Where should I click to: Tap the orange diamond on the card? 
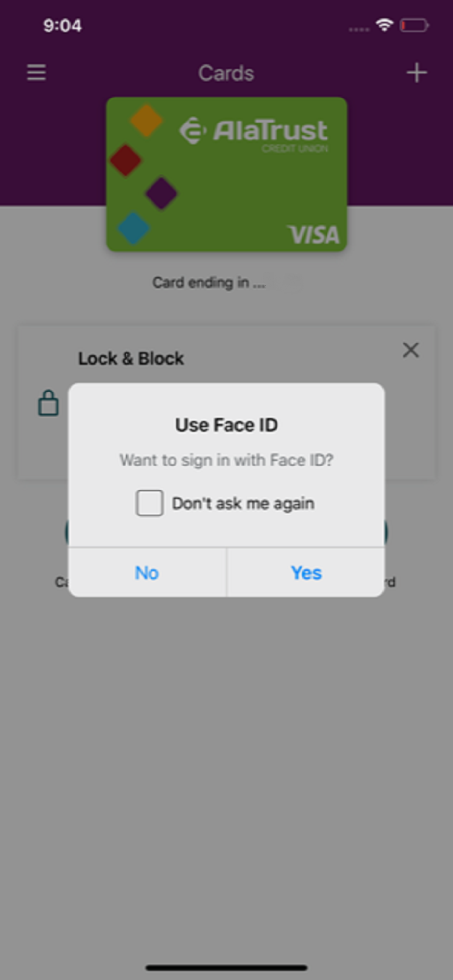146,120
